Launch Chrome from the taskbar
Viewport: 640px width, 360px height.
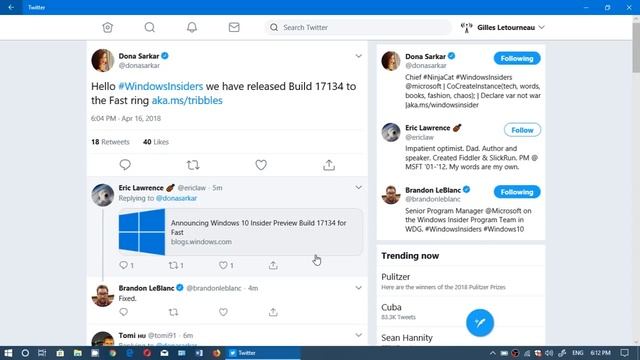(x=113, y=353)
